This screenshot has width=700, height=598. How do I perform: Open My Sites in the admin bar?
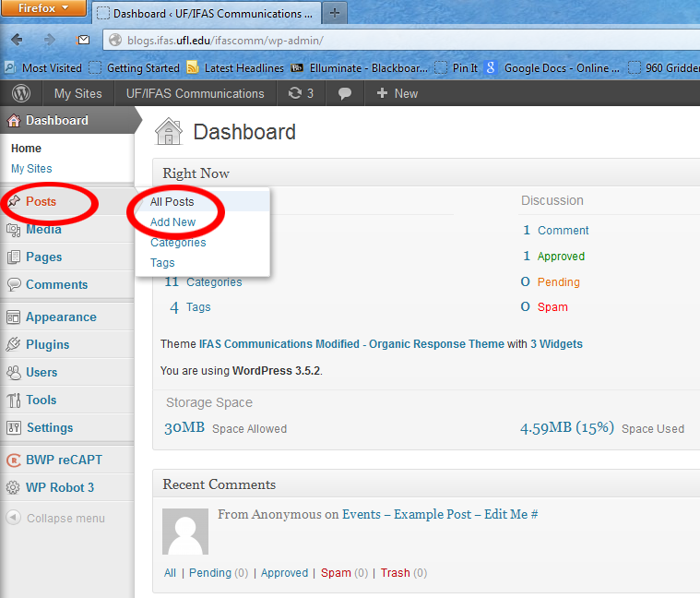[78, 93]
